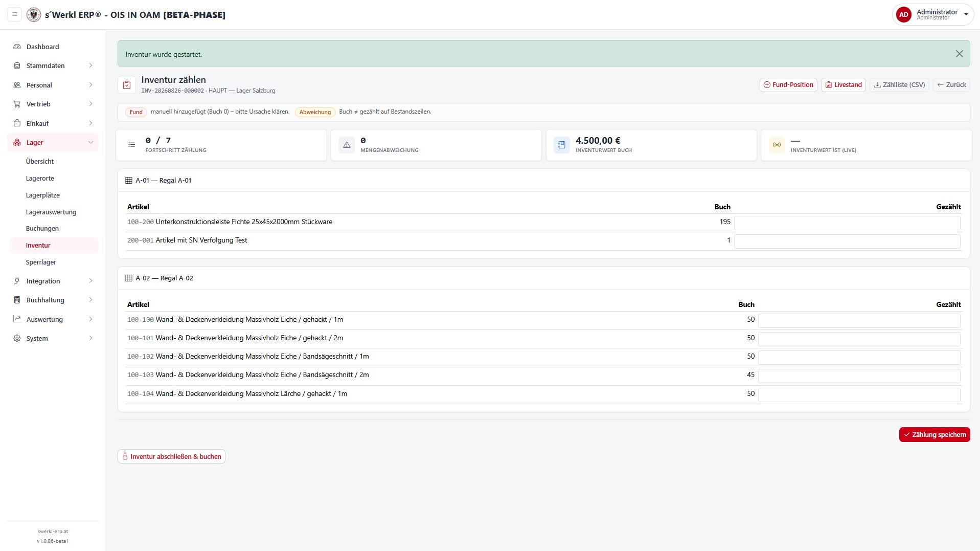Click the Stammdaten database icon
Viewport: 980px width, 551px height.
click(17, 65)
